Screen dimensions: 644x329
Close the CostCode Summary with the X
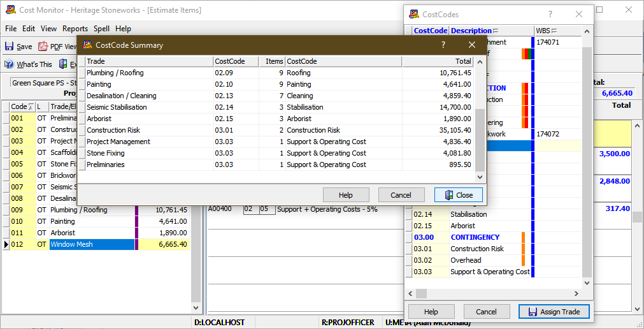coord(472,45)
